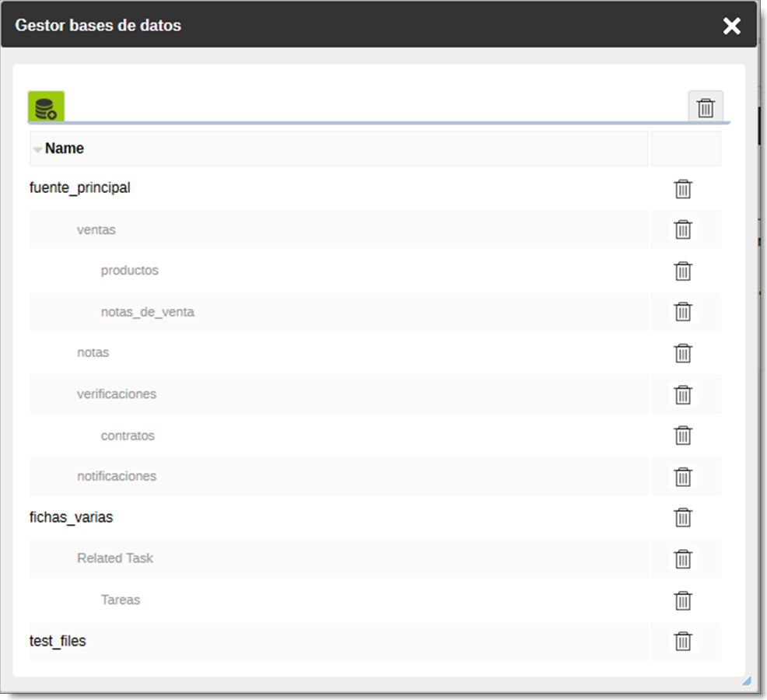Click trash icon for Tareas row

pyautogui.click(x=682, y=600)
